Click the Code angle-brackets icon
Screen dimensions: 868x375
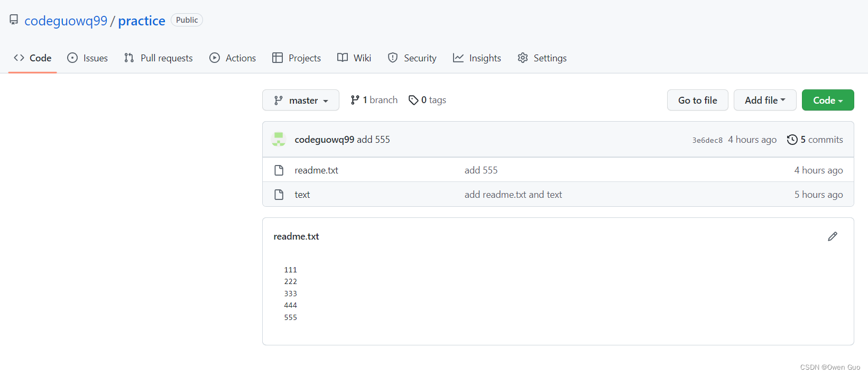tap(19, 58)
